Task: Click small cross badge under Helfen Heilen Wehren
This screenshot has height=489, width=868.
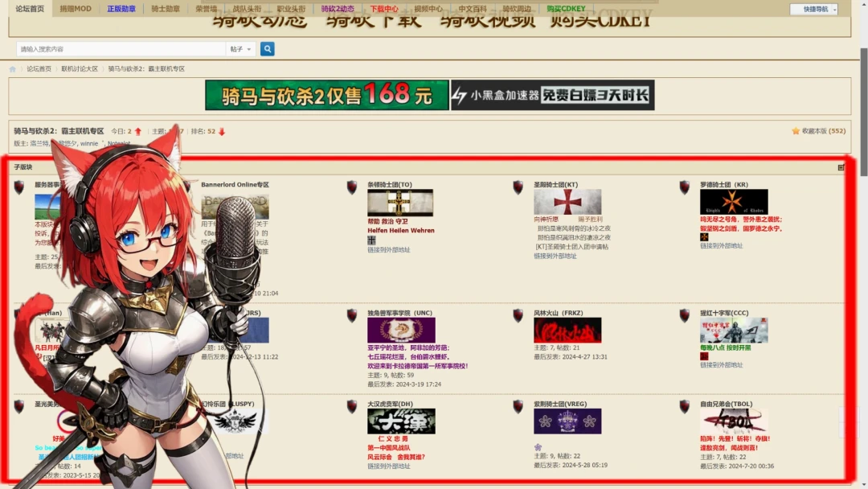Action: pos(371,240)
